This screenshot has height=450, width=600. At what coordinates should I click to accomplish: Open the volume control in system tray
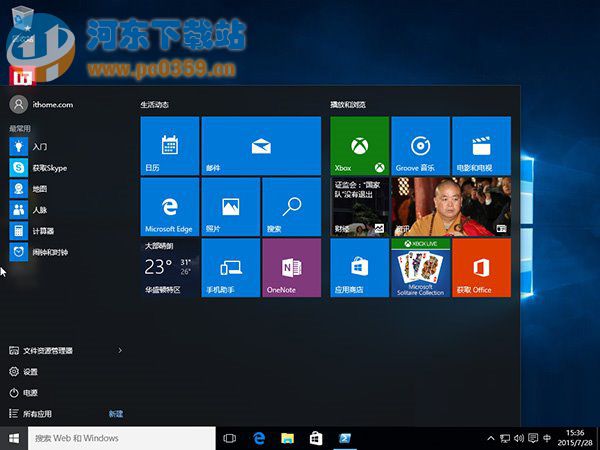519,438
